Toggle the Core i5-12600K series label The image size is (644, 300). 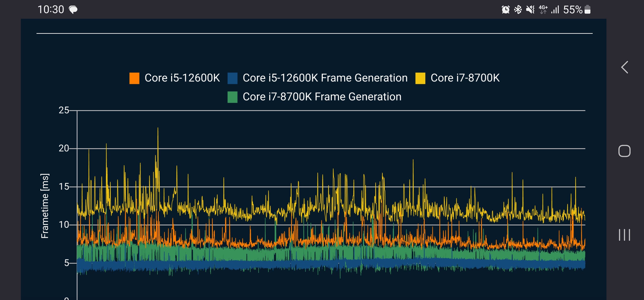pyautogui.click(x=182, y=78)
